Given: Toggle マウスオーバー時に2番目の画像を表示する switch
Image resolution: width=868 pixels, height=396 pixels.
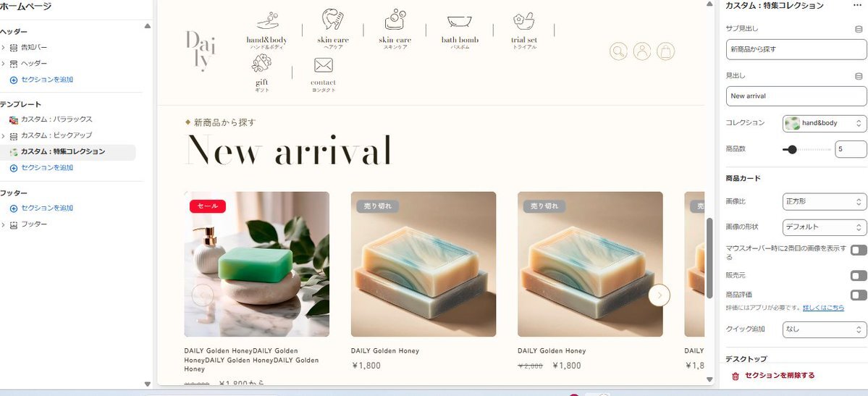Looking at the screenshot, I should (x=859, y=250).
